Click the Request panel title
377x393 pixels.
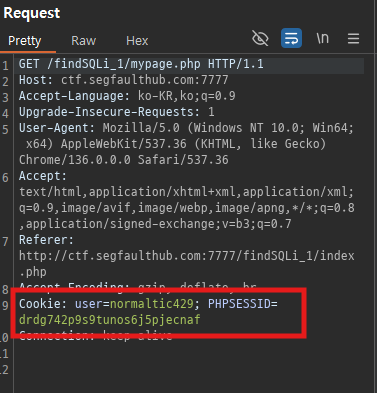[32, 13]
